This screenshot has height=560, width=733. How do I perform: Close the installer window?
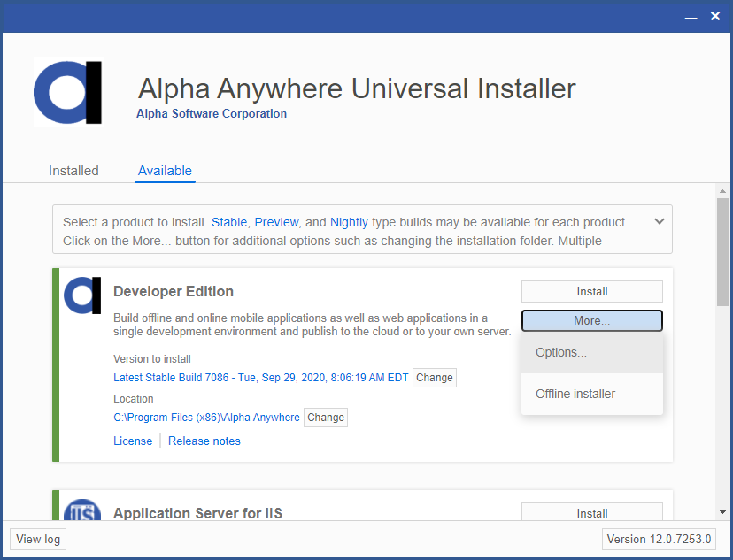[715, 16]
